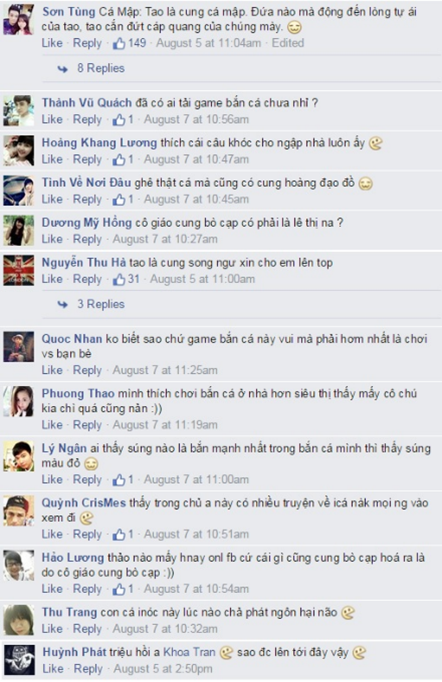Click like count icon on Lý Ngân's comment
The image size is (442, 682).
(119, 480)
